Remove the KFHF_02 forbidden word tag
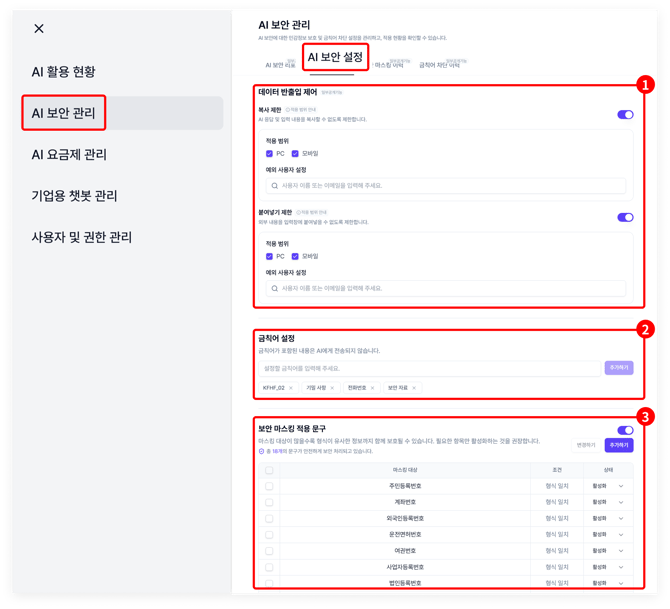Image resolution: width=670 pixels, height=609 pixels. (x=291, y=388)
